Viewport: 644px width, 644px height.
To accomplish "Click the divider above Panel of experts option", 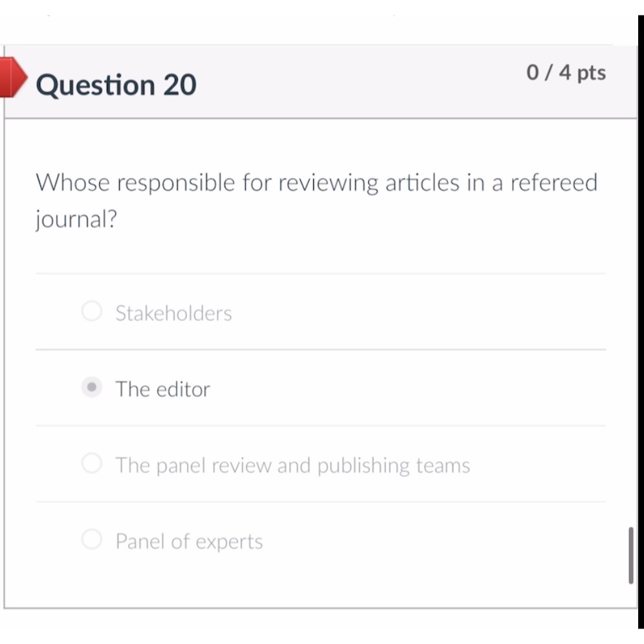I will [322, 502].
